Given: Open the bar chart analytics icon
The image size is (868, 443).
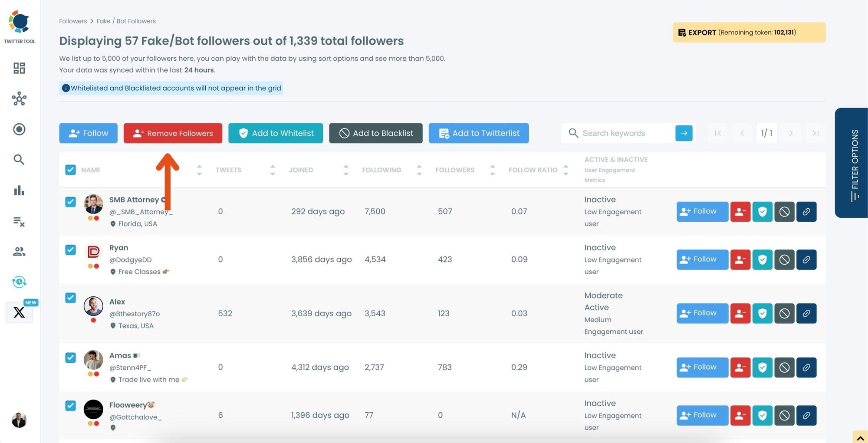Looking at the screenshot, I should [19, 191].
